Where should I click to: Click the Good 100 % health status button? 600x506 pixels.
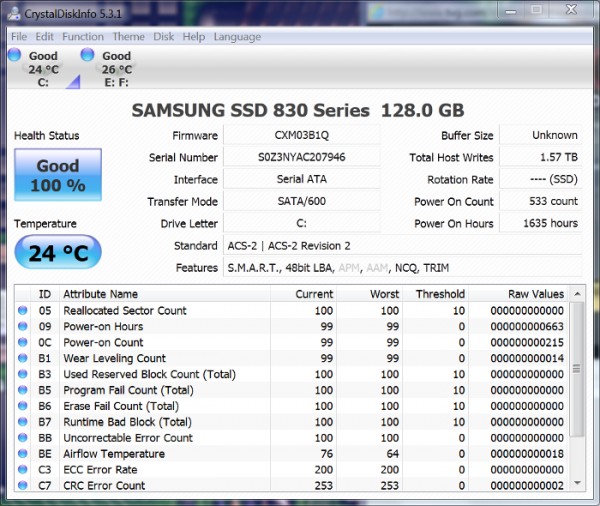58,175
